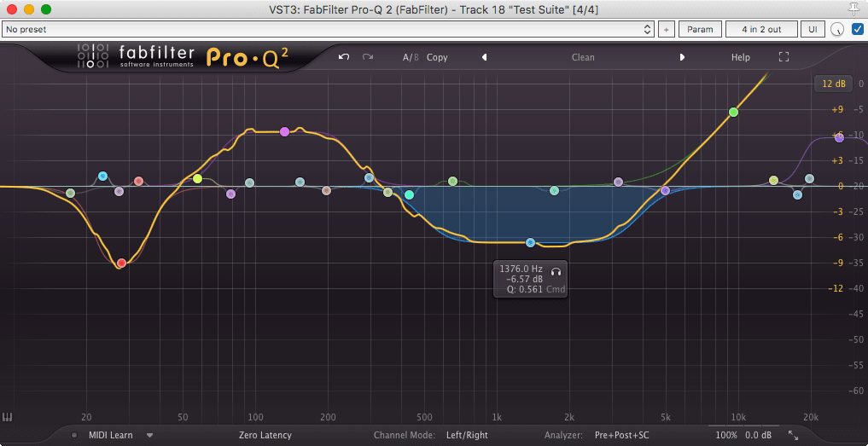Click the Q: 0.561 value
The height and width of the screenshot is (446, 868).
[525, 289]
